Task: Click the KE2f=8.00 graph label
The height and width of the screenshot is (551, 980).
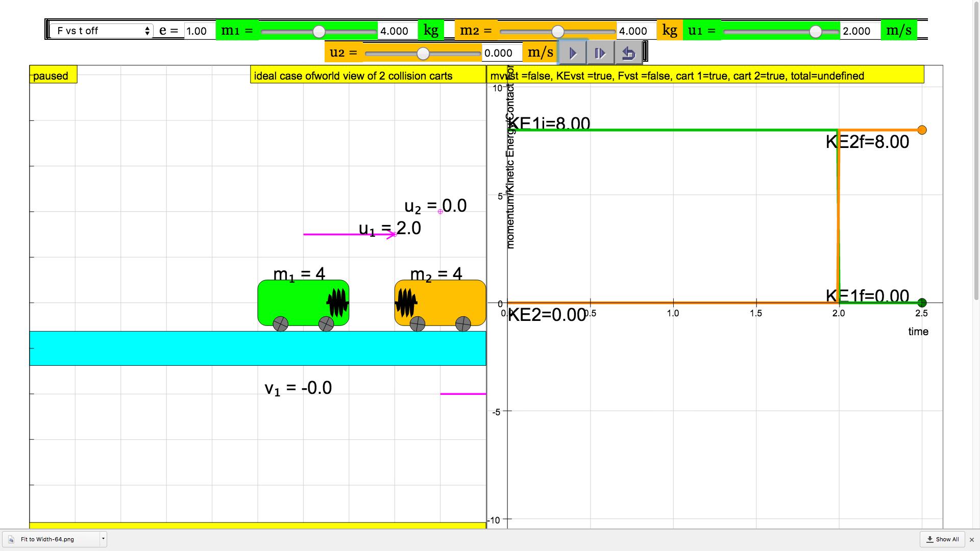Action: pyautogui.click(x=867, y=142)
